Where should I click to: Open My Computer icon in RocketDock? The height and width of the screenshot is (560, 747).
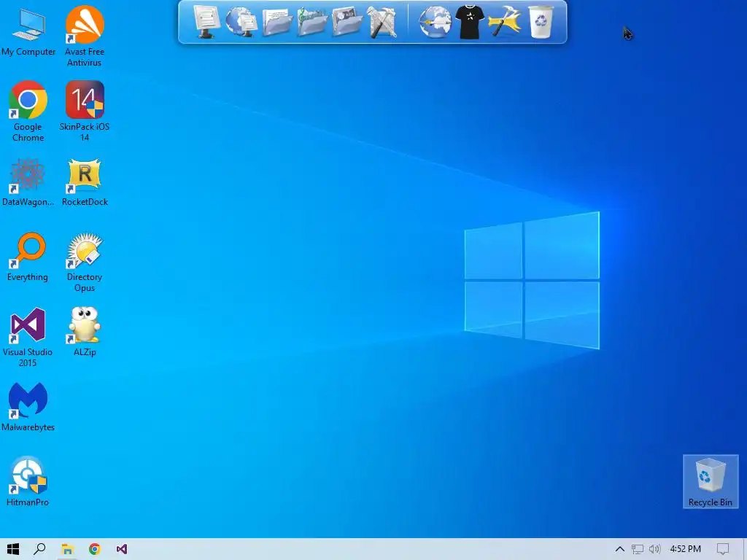tap(207, 21)
